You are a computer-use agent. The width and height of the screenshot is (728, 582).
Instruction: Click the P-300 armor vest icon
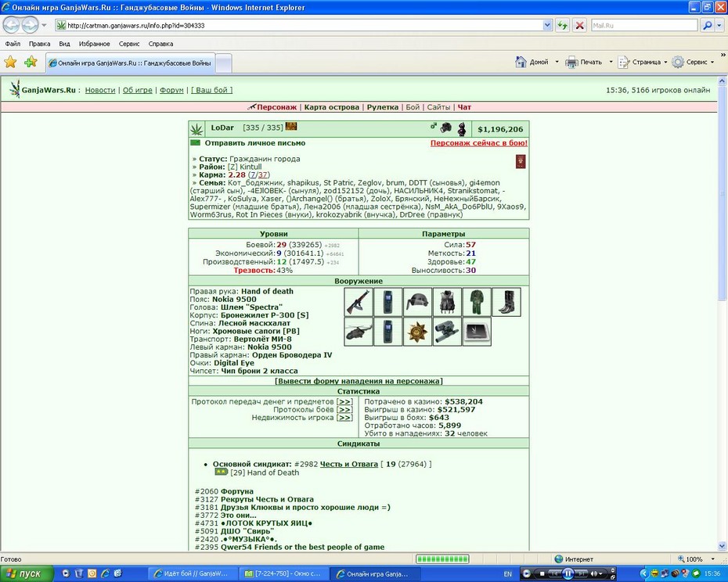pyautogui.click(x=447, y=302)
